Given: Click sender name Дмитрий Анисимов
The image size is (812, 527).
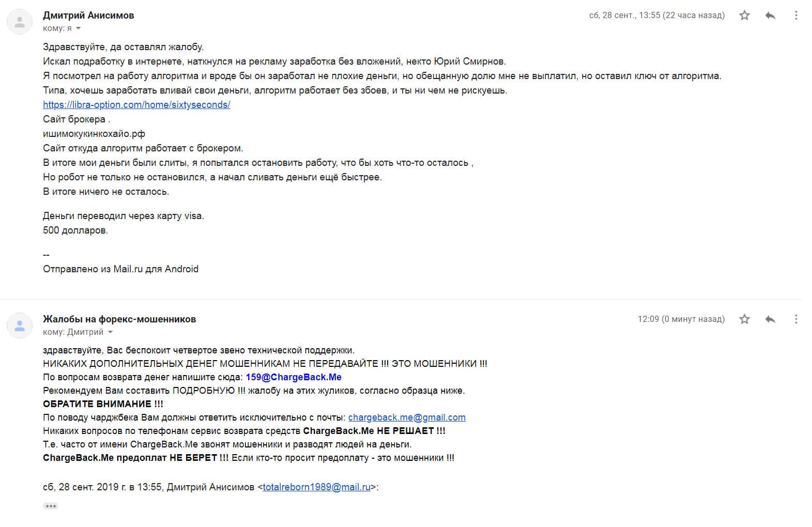Looking at the screenshot, I should [88, 16].
